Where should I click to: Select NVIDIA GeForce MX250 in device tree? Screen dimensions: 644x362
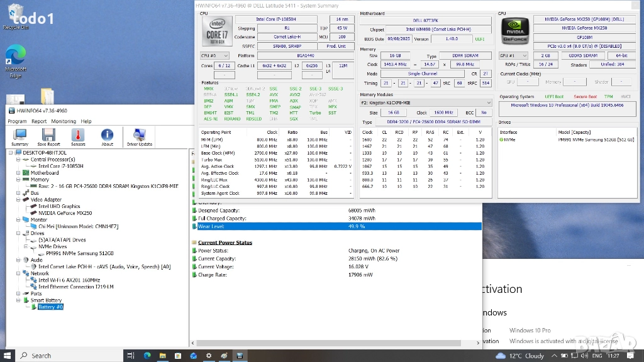pyautogui.click(x=65, y=213)
